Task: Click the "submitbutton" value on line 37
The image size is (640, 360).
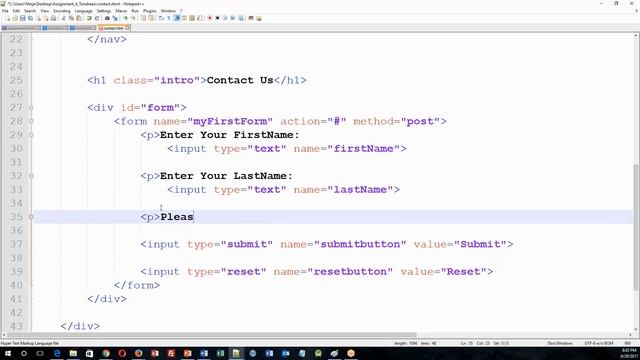Action: point(360,244)
